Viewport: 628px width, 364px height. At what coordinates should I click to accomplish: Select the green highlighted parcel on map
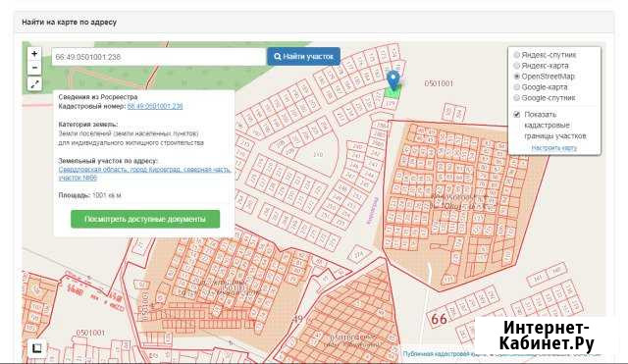392,93
